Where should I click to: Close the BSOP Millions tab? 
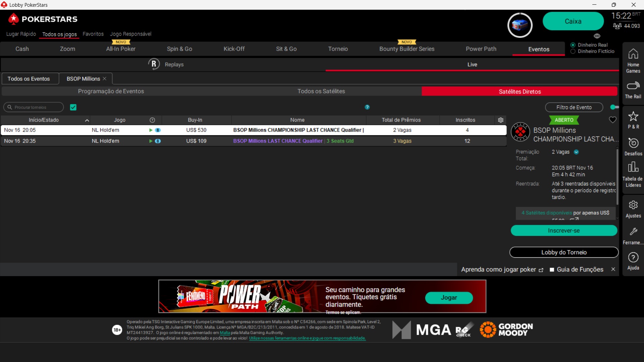(104, 79)
